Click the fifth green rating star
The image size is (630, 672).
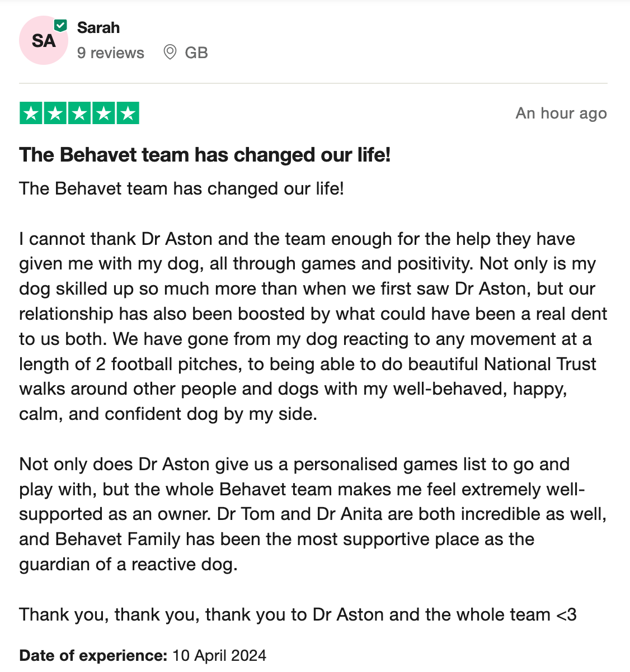(128, 113)
